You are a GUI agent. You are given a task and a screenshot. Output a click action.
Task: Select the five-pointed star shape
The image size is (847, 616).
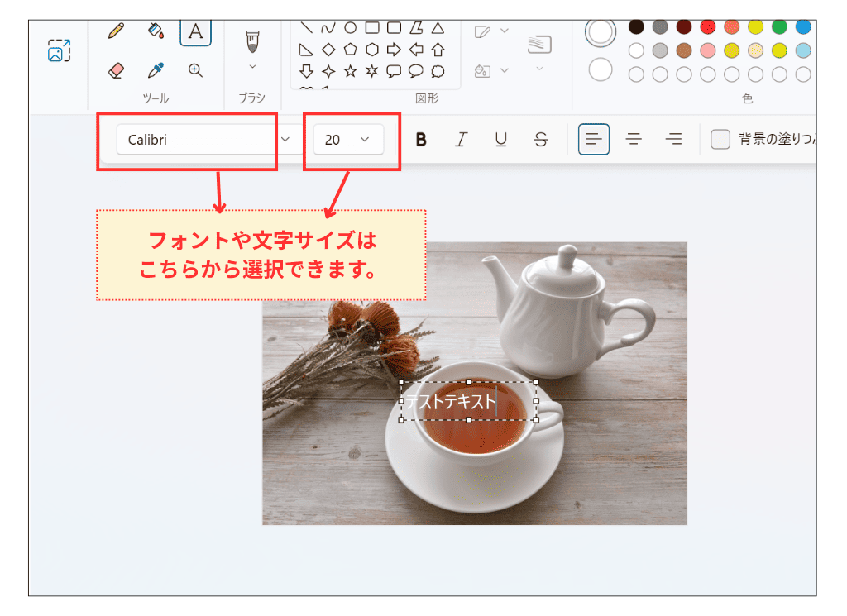[350, 70]
